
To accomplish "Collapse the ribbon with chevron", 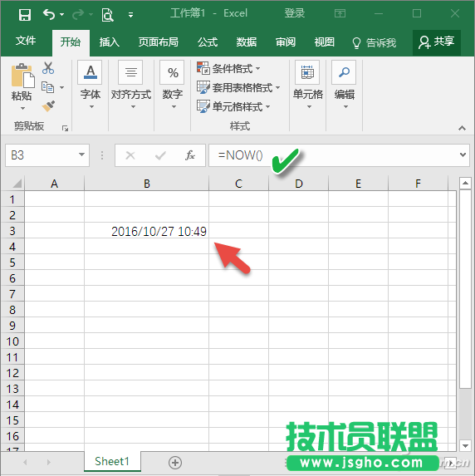I will pos(462,128).
